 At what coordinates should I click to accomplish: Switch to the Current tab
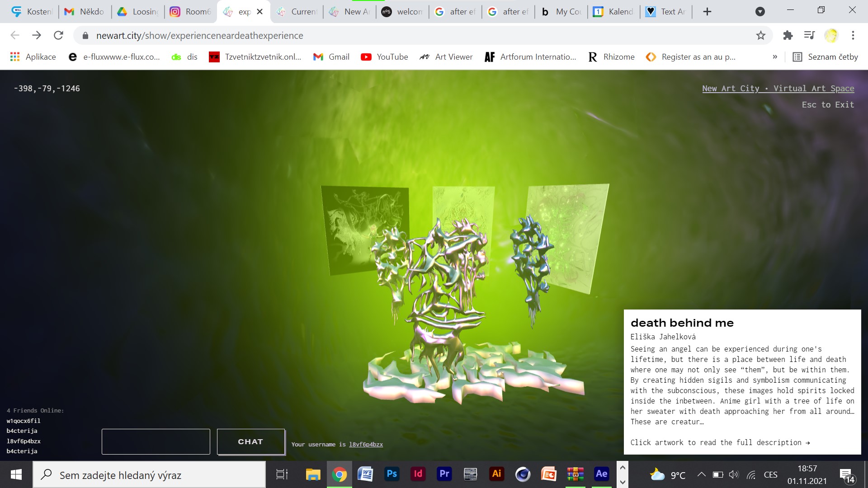(x=296, y=12)
